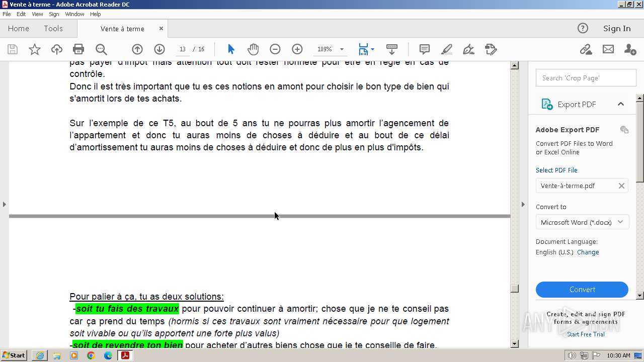
Task: Open the File menu
Action: pyautogui.click(x=7, y=14)
